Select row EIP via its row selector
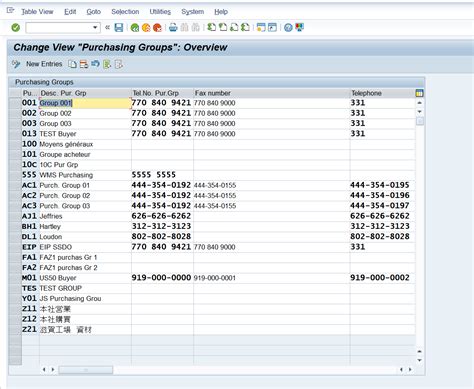Image resolution: width=474 pixels, height=389 pixels. [15, 247]
